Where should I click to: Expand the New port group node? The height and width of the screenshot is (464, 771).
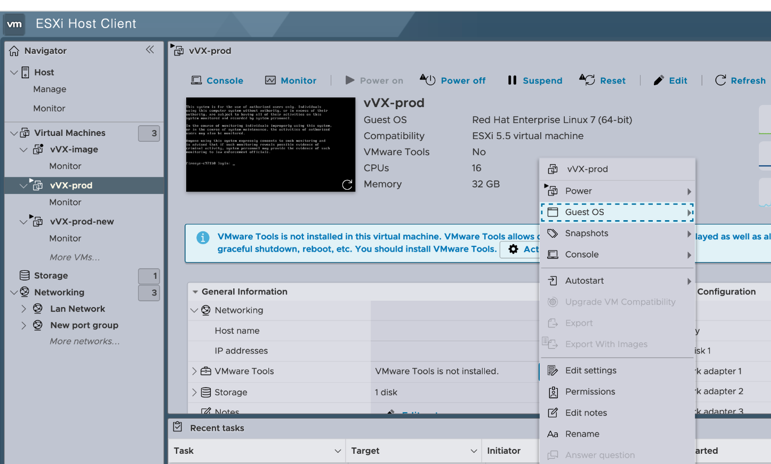pyautogui.click(x=23, y=325)
